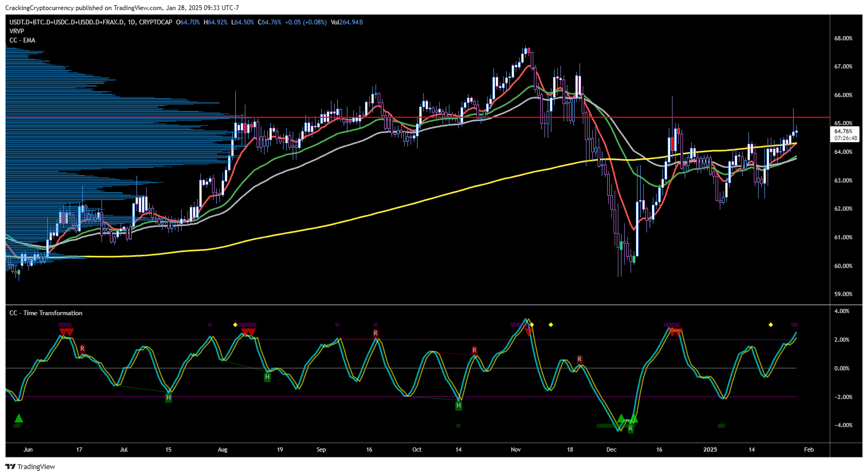The height and width of the screenshot is (476, 868).
Task: Select the CC - EMA indicator label
Action: 22,40
